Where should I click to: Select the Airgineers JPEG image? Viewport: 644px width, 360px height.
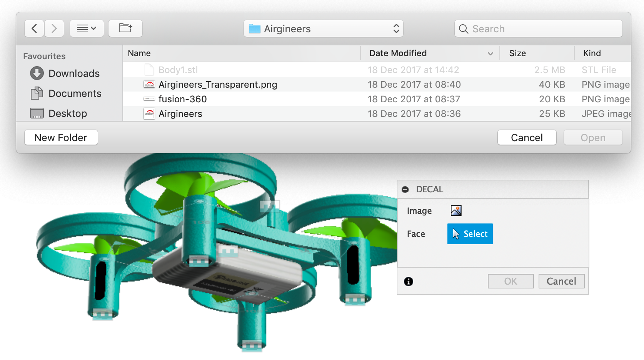[x=180, y=113]
